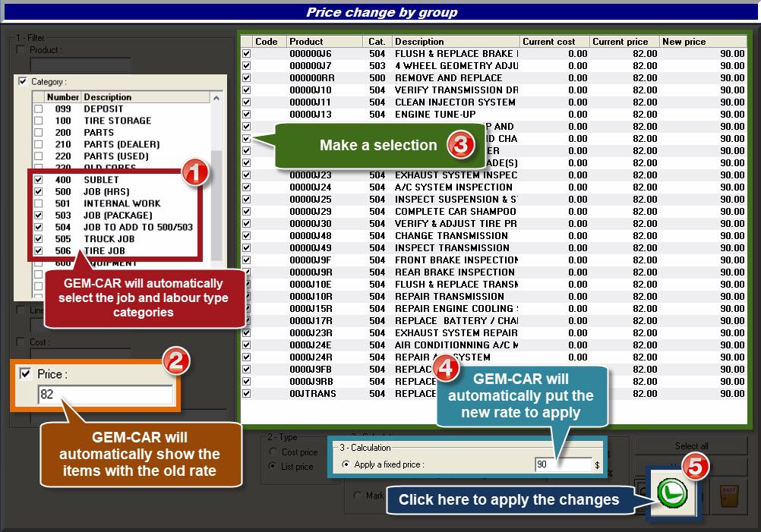Toggle the Category filter checkbox

point(22,81)
